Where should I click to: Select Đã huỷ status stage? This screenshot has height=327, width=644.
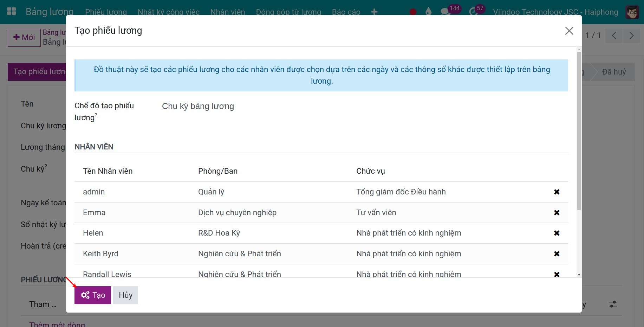[614, 72]
